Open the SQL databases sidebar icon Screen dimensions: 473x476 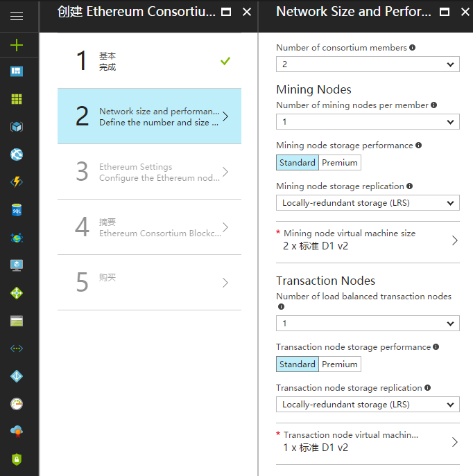[17, 210]
